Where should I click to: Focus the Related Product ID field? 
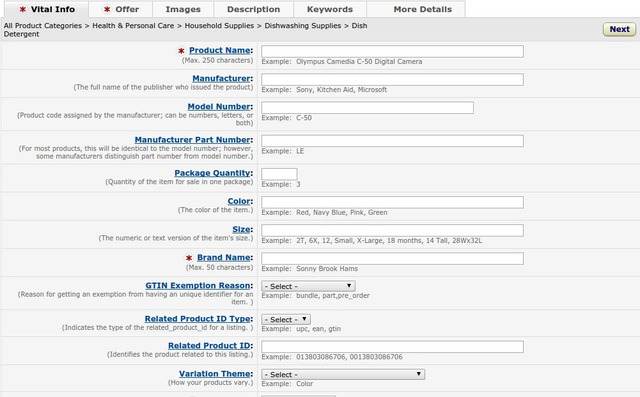[x=392, y=347]
